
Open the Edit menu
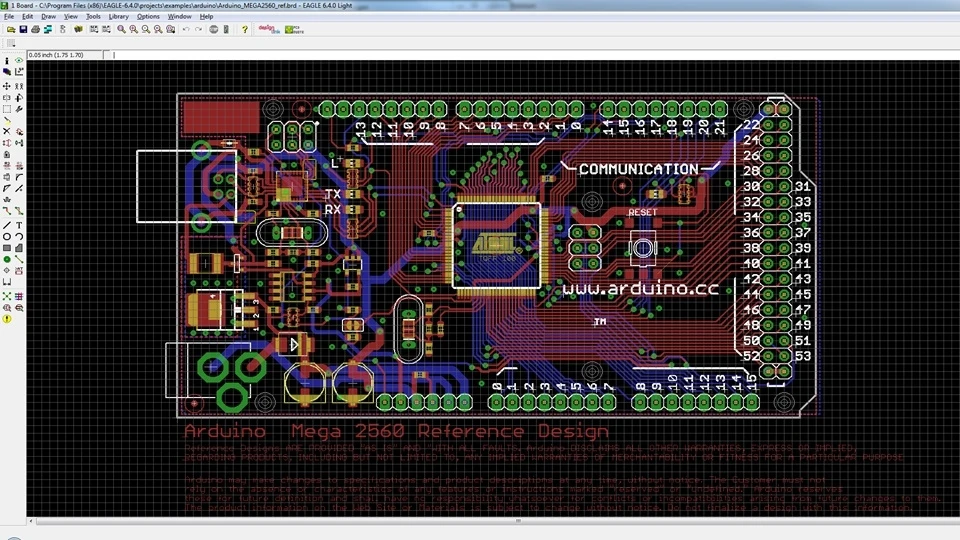(28, 17)
